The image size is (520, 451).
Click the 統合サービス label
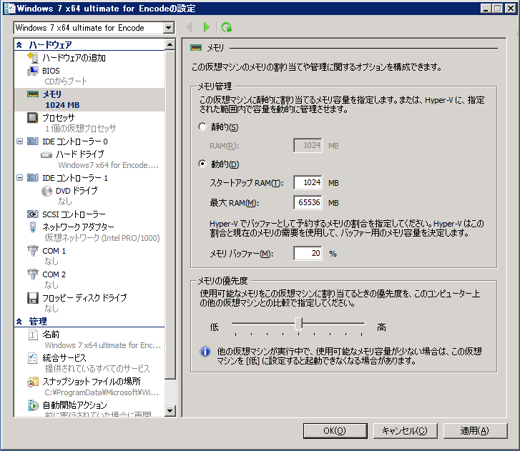64,358
